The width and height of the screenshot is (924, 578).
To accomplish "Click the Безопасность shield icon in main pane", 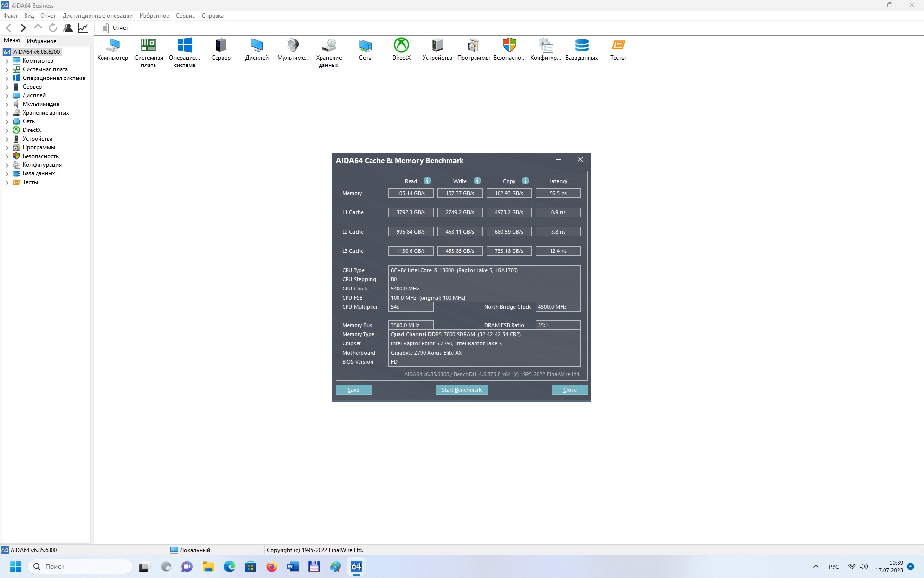I will [x=509, y=45].
